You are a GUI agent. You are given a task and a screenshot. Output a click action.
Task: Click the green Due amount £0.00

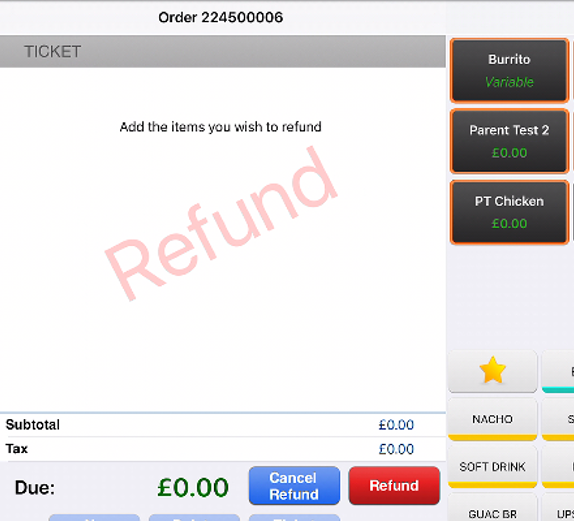193,487
